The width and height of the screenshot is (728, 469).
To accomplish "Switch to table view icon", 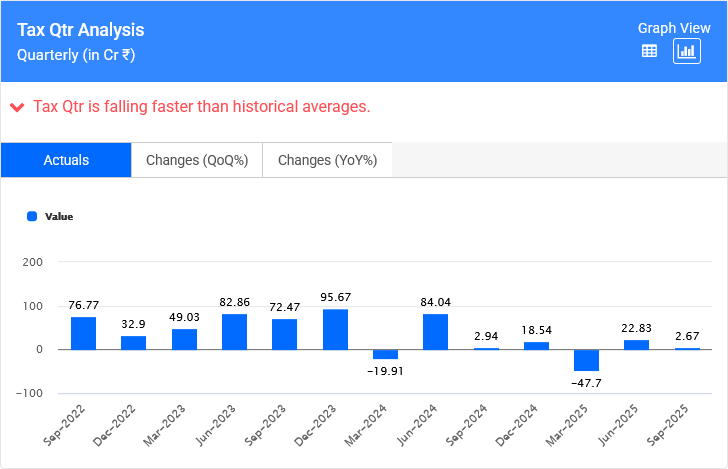I will [649, 51].
